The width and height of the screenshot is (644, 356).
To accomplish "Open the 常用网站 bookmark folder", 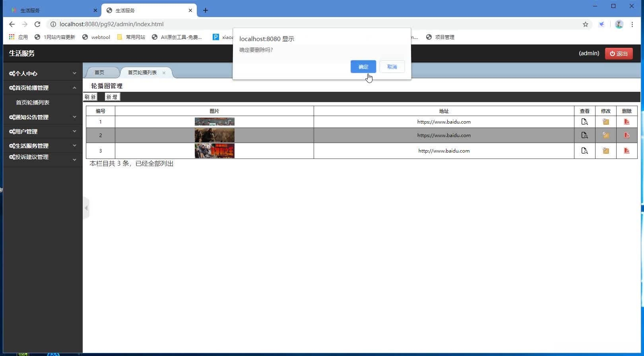I will pos(131,37).
